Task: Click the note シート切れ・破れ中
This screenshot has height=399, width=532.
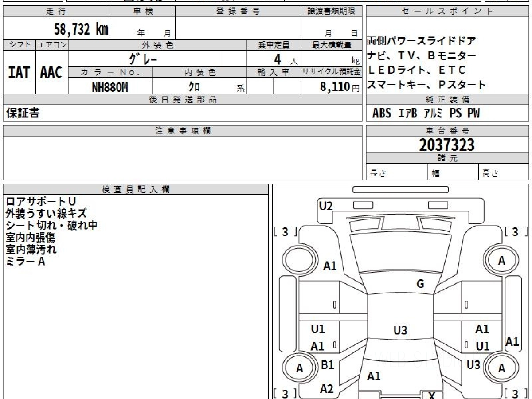Action: (x=51, y=225)
